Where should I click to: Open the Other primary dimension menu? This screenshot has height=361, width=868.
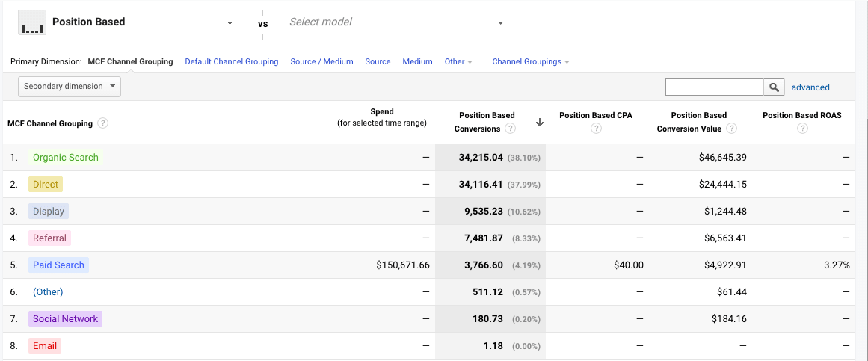(458, 62)
